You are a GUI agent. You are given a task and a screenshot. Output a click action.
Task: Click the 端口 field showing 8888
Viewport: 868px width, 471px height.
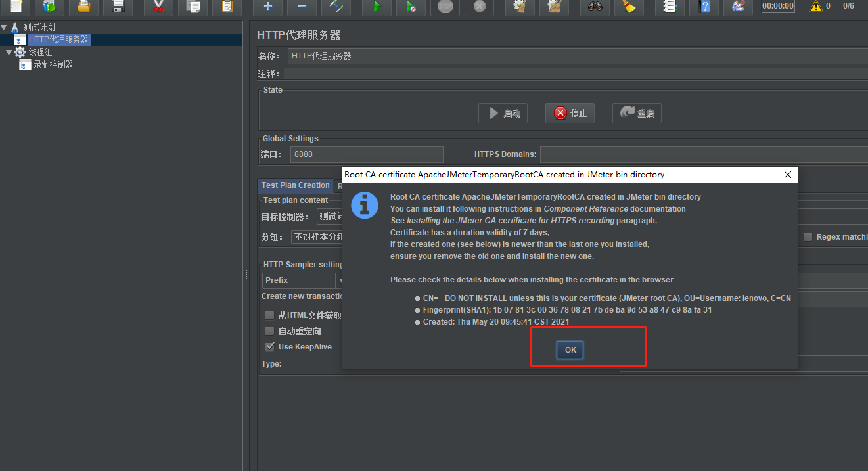tap(367, 154)
